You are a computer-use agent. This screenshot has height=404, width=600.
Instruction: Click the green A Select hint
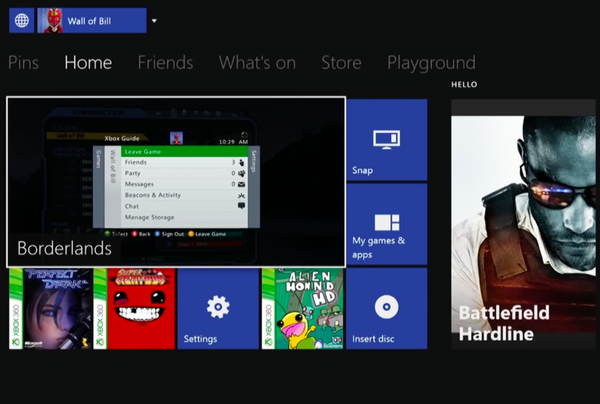[116, 234]
